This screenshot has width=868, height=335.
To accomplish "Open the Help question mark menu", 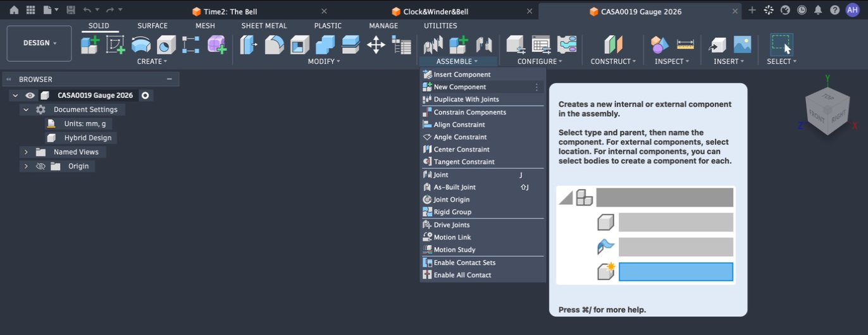I will click(x=834, y=10).
